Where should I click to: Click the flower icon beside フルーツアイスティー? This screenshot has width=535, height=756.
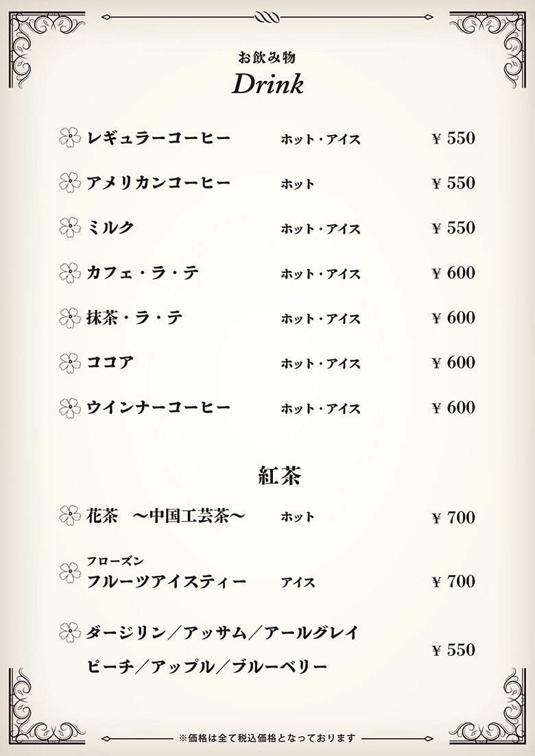point(70,573)
